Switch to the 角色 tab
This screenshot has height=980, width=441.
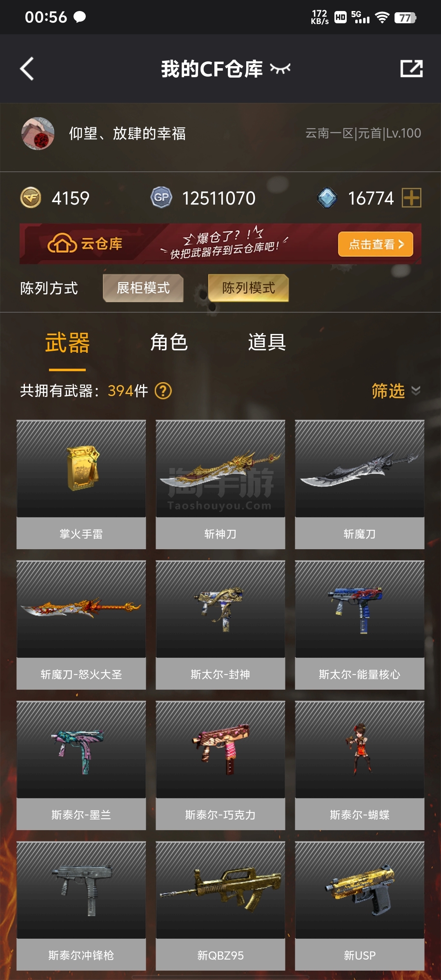click(x=169, y=342)
